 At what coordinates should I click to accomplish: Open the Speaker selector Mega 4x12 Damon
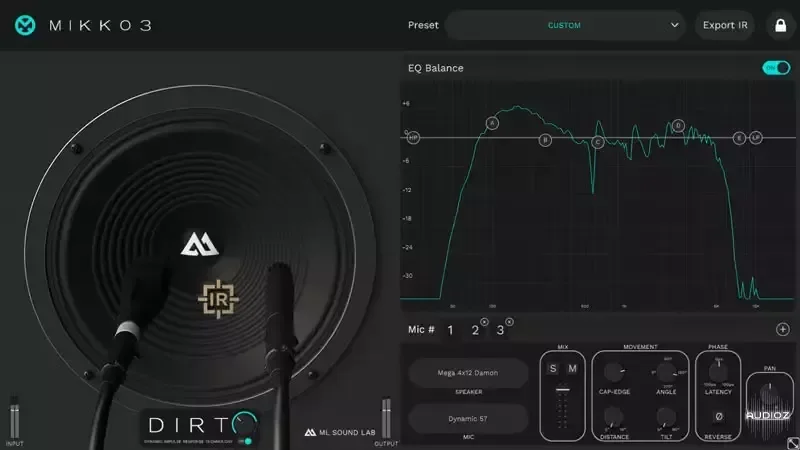tap(468, 373)
